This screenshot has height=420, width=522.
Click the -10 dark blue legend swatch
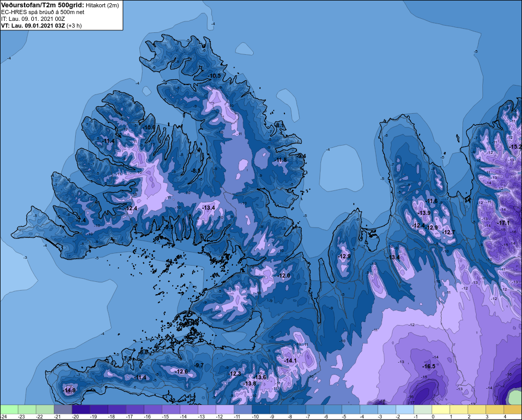coord(260,409)
